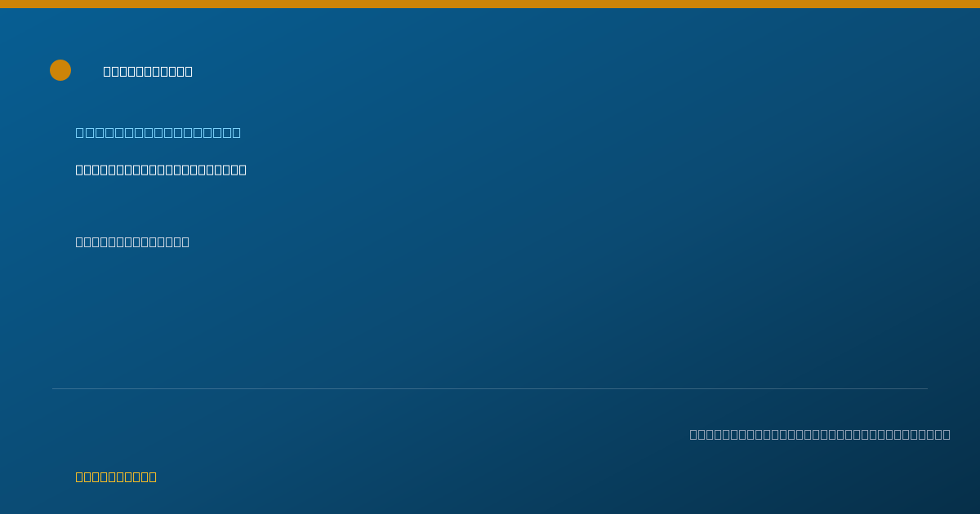Click the orange bar across the top
Viewport: 980px width, 514px height.
pyautogui.click(x=490, y=4)
